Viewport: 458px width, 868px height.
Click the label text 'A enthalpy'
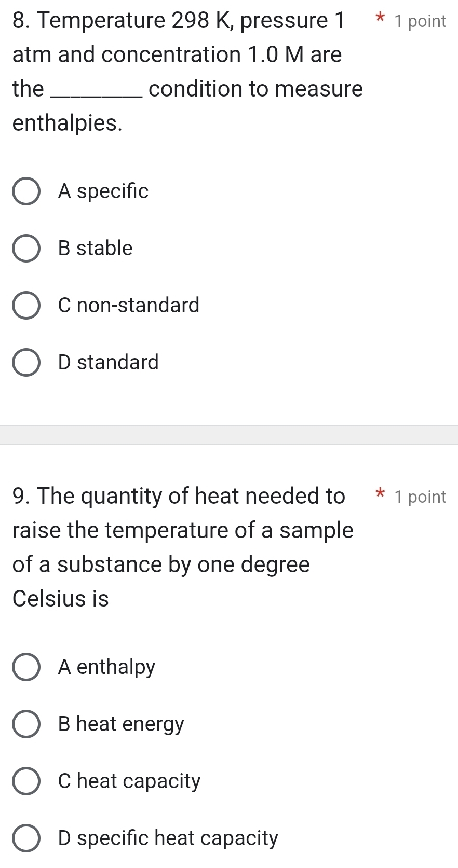106,668
